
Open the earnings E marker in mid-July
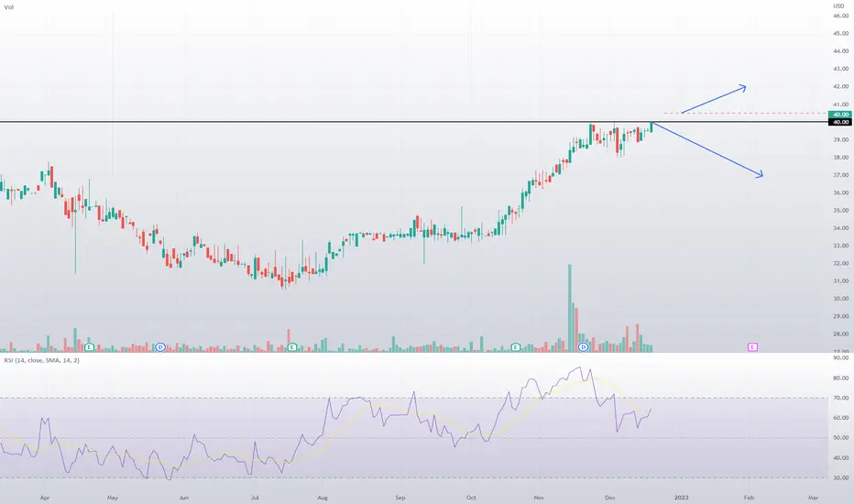pyautogui.click(x=292, y=347)
